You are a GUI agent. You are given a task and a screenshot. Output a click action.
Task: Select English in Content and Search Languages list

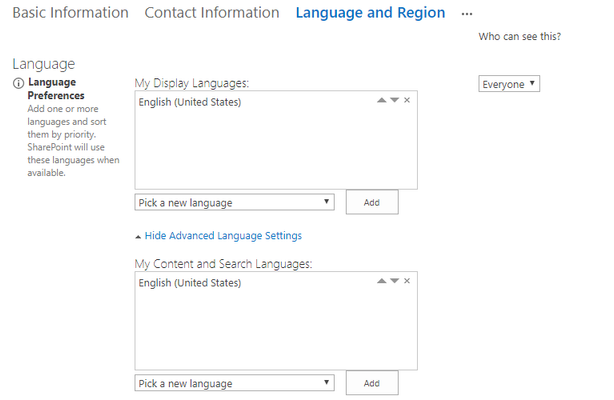pos(190,283)
